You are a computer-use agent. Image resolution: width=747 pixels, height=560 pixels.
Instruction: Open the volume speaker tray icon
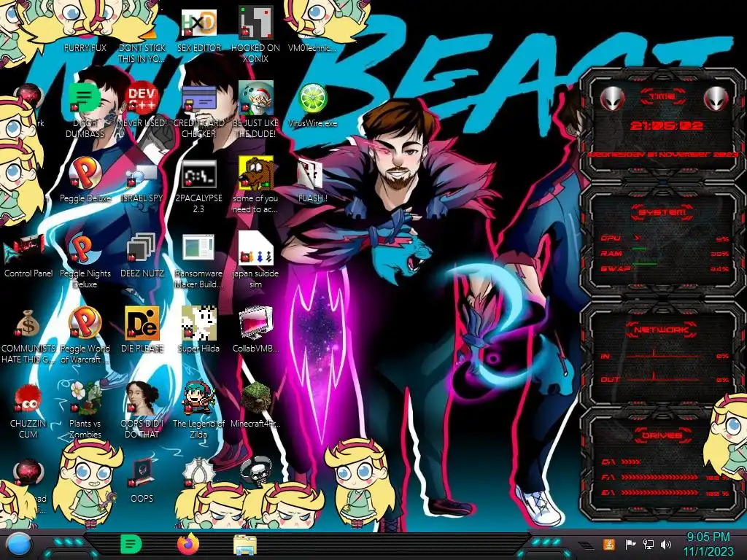coord(666,544)
